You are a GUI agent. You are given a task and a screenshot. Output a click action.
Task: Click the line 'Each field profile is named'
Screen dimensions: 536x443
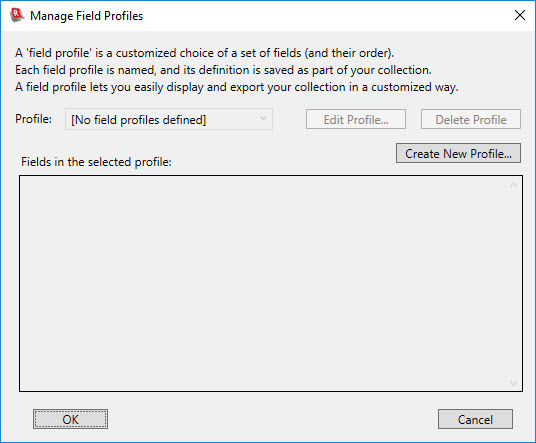[x=223, y=70]
